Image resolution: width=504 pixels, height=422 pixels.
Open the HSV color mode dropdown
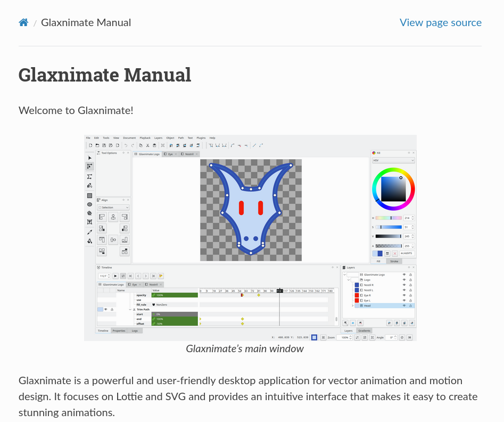pos(393,160)
